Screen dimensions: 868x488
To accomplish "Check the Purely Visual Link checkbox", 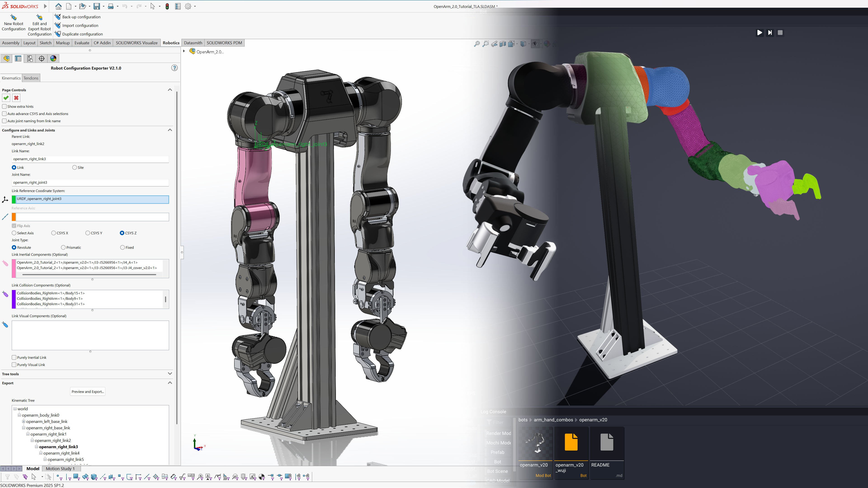I will click(14, 365).
